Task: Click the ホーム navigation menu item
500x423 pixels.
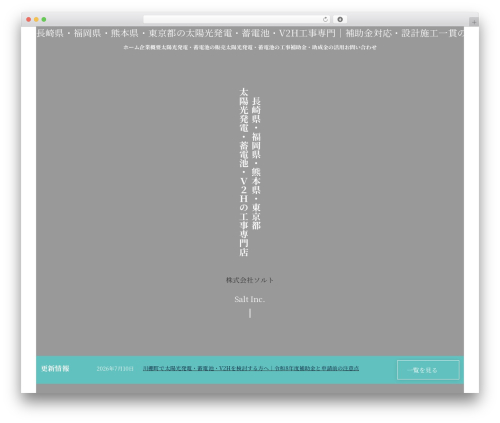Action: [x=132, y=47]
